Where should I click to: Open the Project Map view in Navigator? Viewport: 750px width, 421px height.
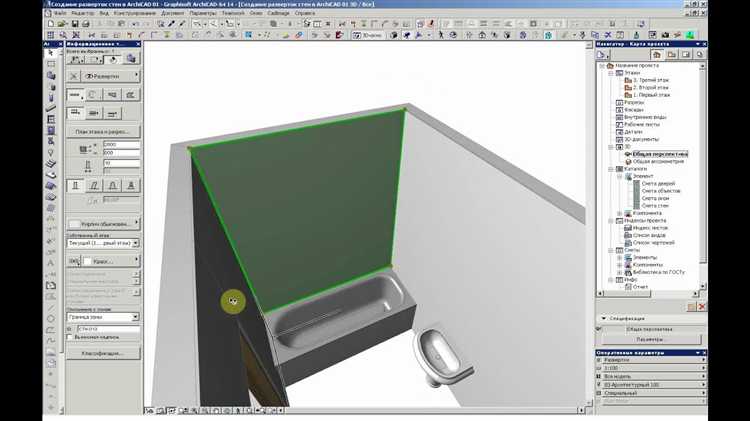(x=657, y=55)
